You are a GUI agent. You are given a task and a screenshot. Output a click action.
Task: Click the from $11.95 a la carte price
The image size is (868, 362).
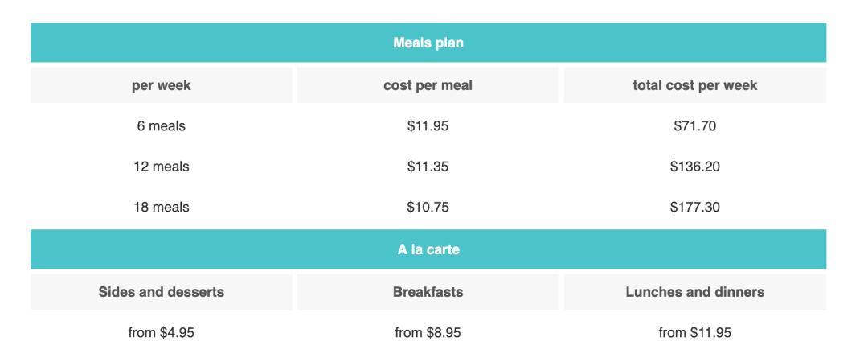coord(694,332)
